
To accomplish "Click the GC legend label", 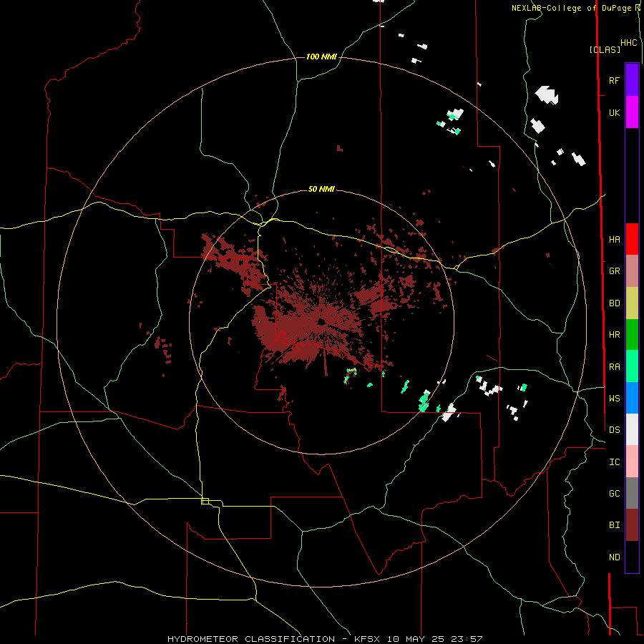I will (x=614, y=493).
